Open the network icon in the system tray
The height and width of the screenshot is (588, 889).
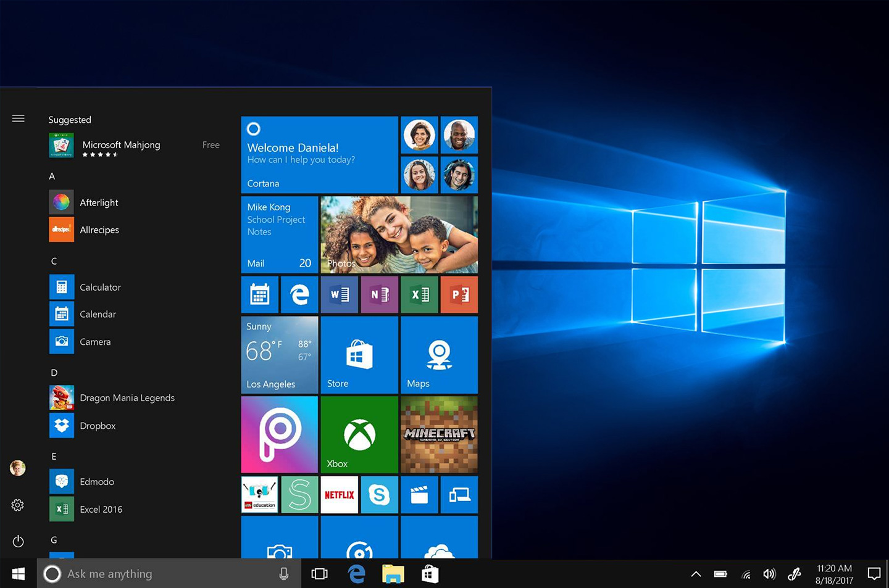click(746, 574)
